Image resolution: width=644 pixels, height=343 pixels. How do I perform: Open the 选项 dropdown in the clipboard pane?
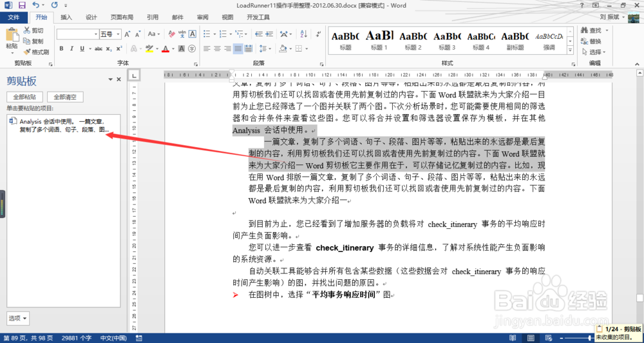tap(19, 318)
